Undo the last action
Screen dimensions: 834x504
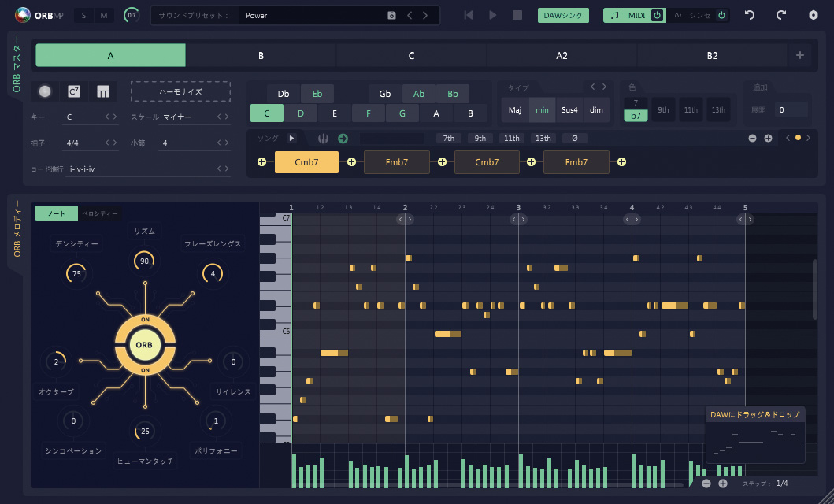[750, 16]
